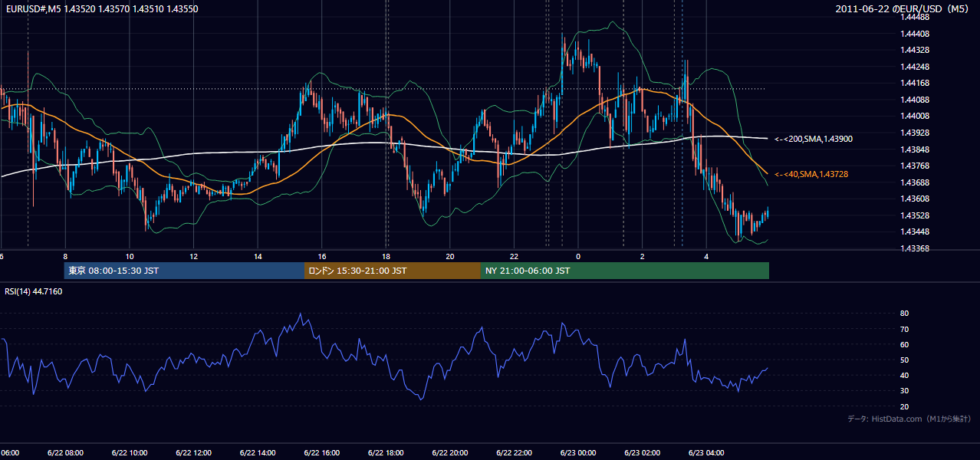The image size is (980, 460).
Task: Click RSI scale value 80
Action: 904,314
